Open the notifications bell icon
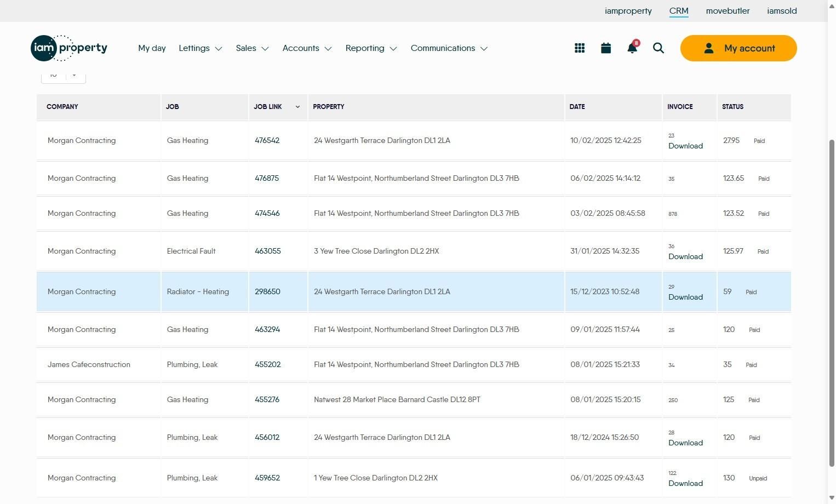 [x=632, y=48]
